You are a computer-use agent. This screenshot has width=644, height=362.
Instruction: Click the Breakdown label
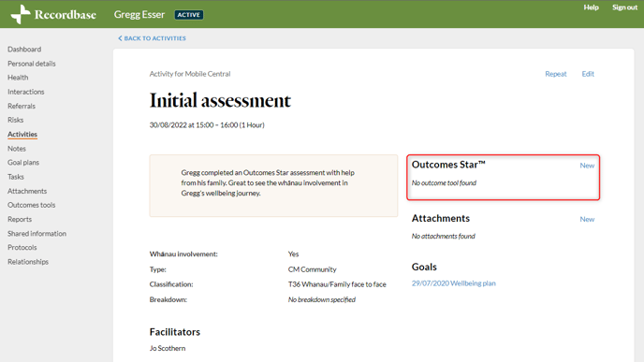point(168,299)
